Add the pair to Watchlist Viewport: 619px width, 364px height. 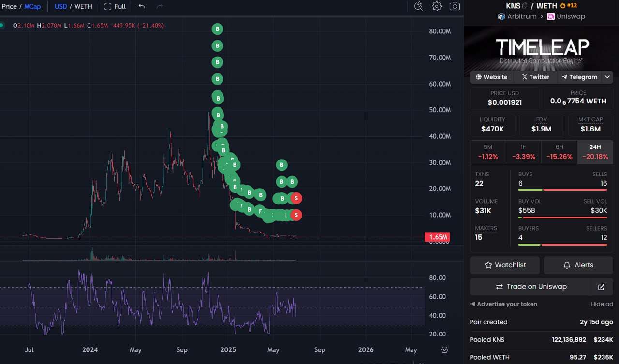[505, 265]
